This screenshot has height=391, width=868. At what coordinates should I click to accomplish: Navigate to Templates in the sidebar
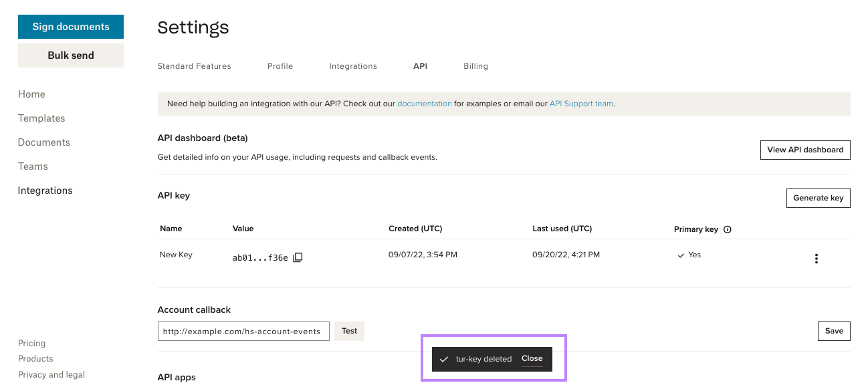point(41,118)
